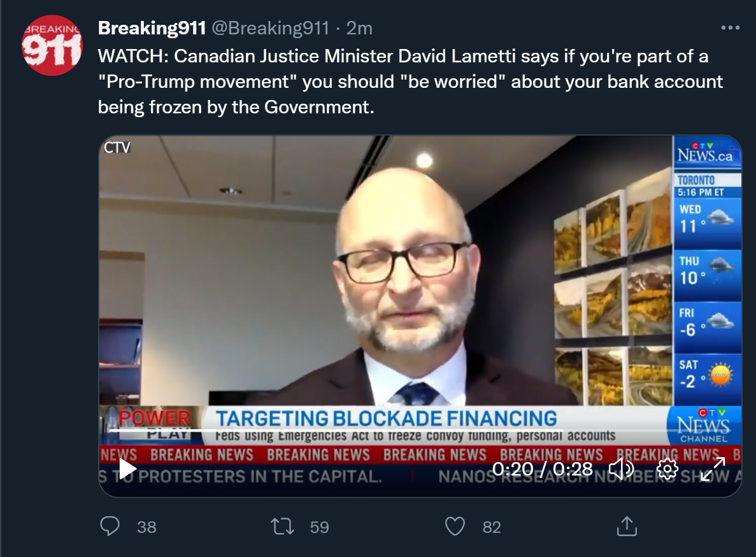
Task: Click the reply count 38
Action: point(146,527)
